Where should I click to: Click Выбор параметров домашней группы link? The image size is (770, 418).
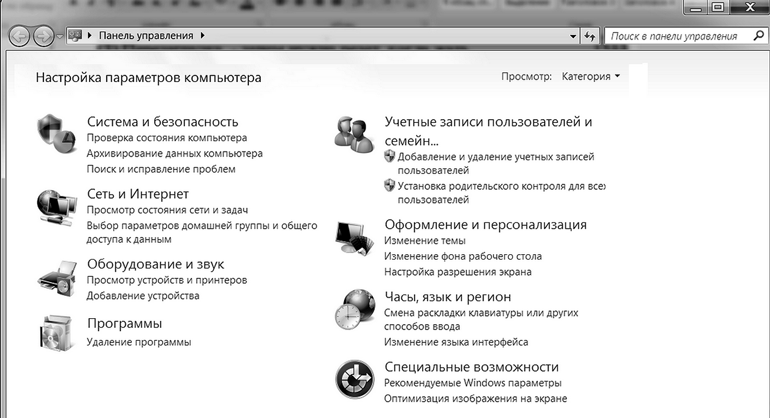pyautogui.click(x=202, y=232)
